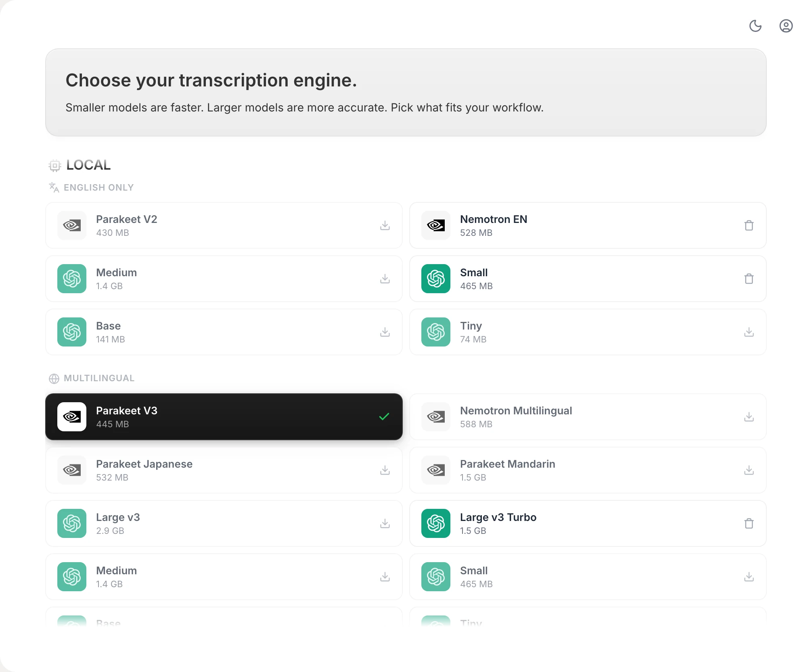812x672 pixels.
Task: Download the Parakeet V2 model
Action: (x=385, y=225)
